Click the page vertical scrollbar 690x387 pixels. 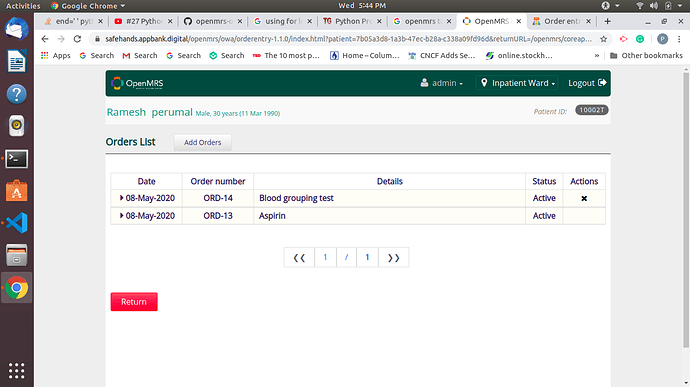coord(686,210)
